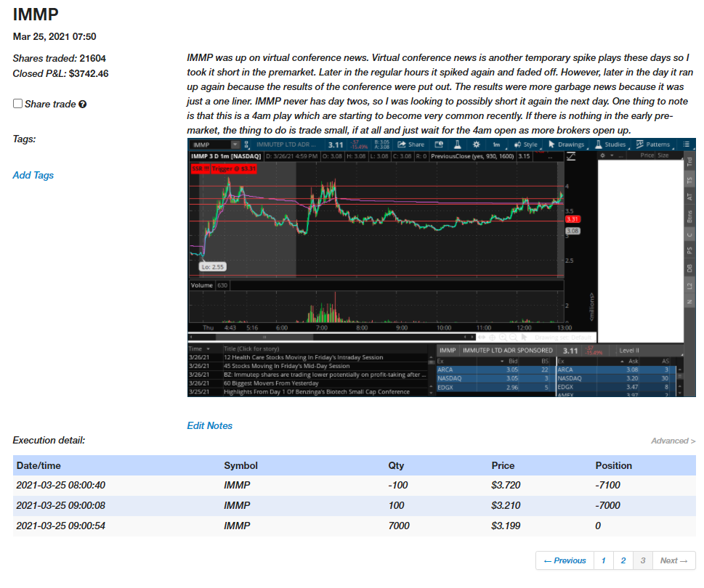The width and height of the screenshot is (704, 588).
Task: Open '60 Biggest Movers From Yesterday' story
Action: (271, 383)
